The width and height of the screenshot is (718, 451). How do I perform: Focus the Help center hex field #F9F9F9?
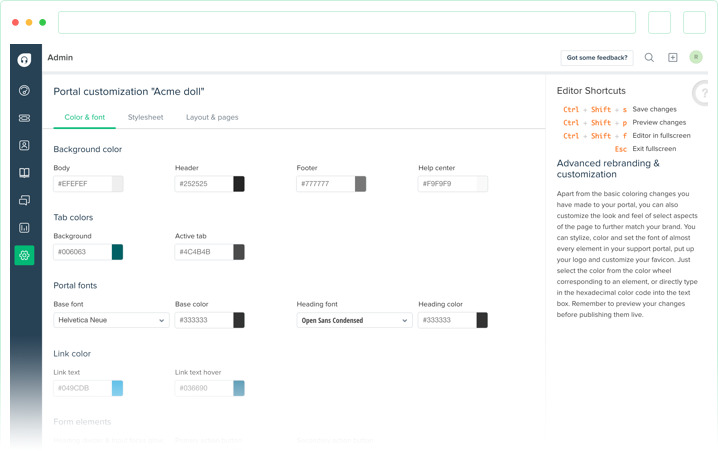(447, 184)
